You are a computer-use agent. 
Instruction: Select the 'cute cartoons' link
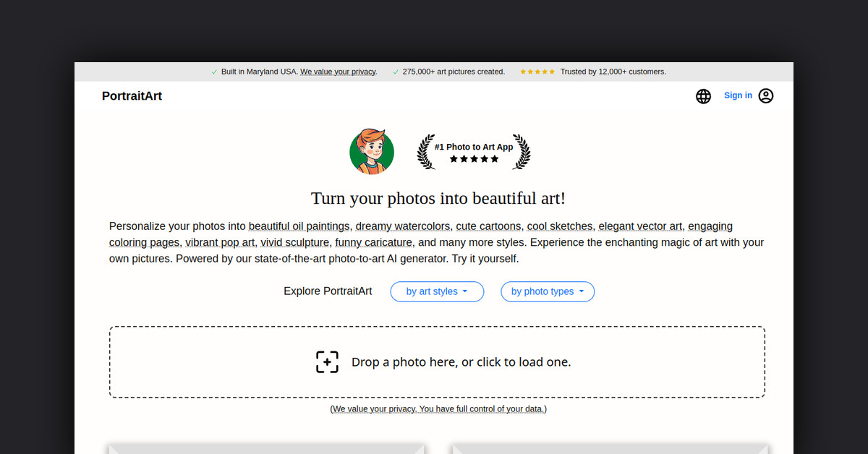pyautogui.click(x=488, y=226)
